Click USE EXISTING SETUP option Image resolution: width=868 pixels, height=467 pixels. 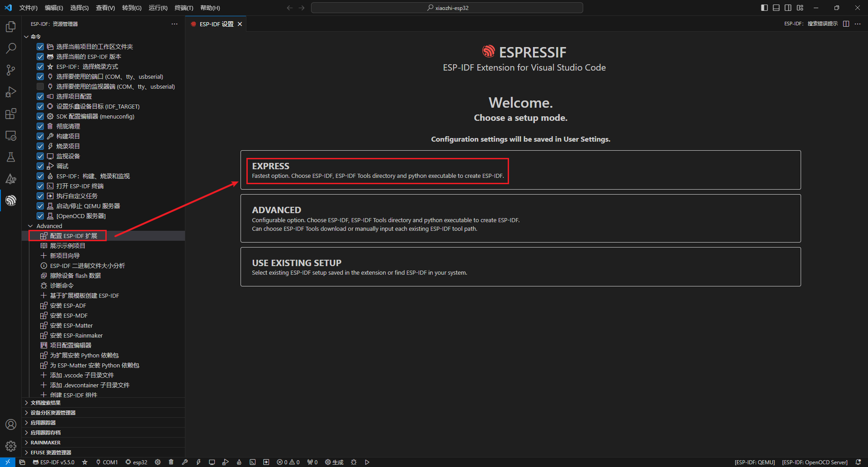click(520, 267)
